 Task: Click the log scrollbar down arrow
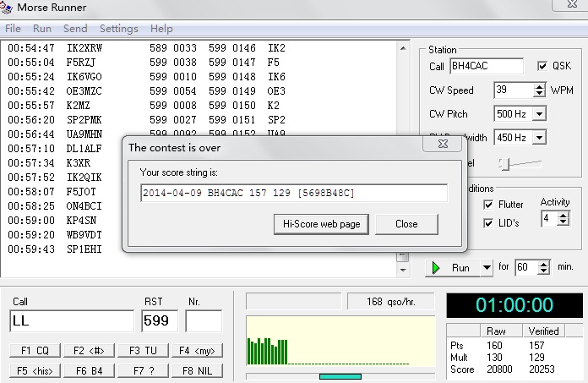403,270
